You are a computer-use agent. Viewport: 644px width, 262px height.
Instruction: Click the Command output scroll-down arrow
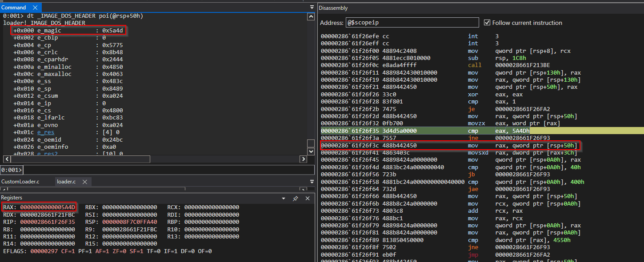311,151
